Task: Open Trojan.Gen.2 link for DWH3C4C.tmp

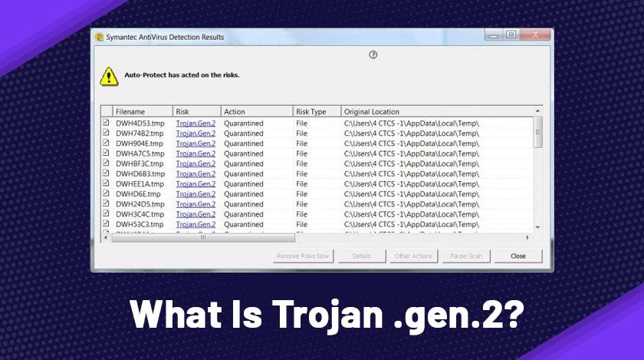Action: pos(195,214)
